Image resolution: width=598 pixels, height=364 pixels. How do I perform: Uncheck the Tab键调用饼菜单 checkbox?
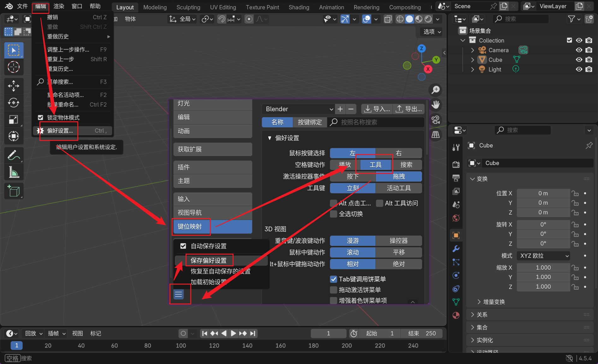click(334, 279)
